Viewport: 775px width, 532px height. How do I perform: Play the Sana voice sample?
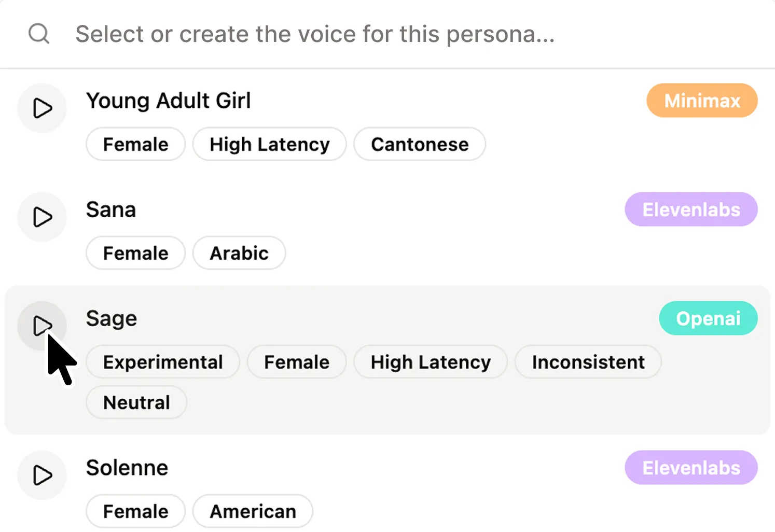(x=42, y=217)
